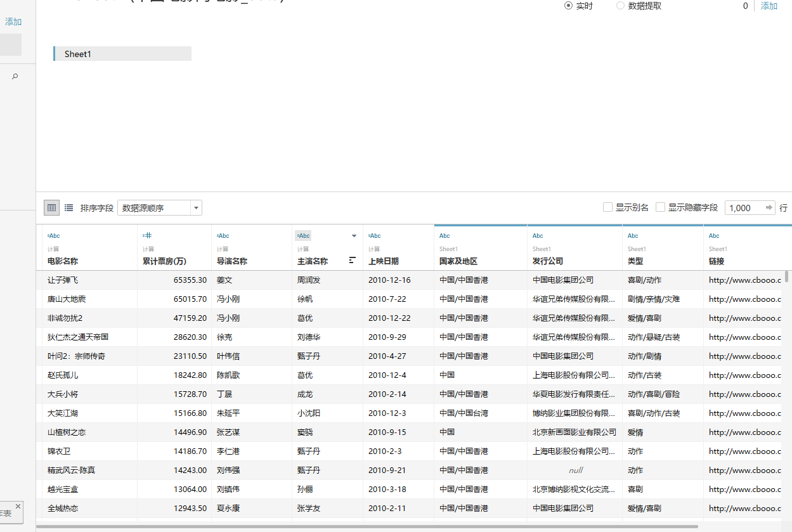
Task: Apply row count with arrow icon
Action: click(x=769, y=207)
